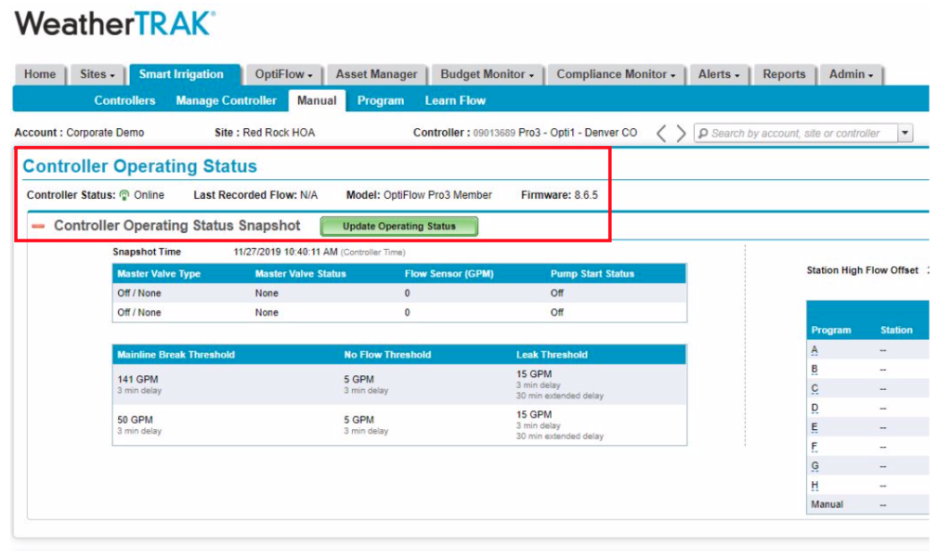The width and height of the screenshot is (951, 560).
Task: Open the Admin dropdown menu
Action: pos(851,74)
